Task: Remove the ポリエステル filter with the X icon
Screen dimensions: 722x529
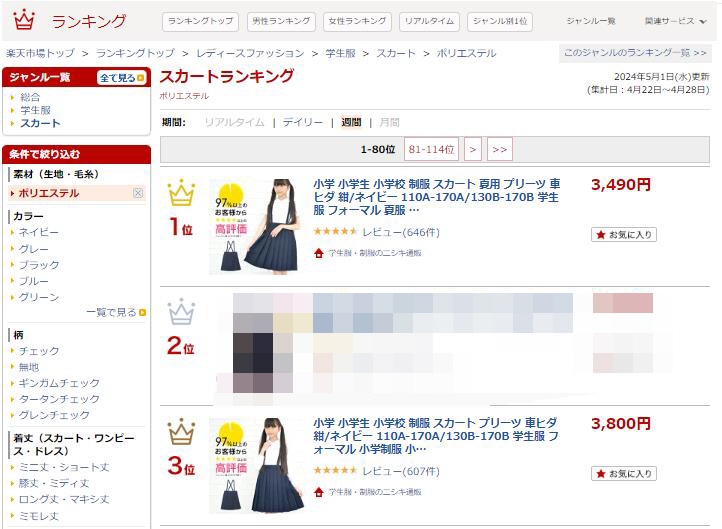Action: coord(138,193)
